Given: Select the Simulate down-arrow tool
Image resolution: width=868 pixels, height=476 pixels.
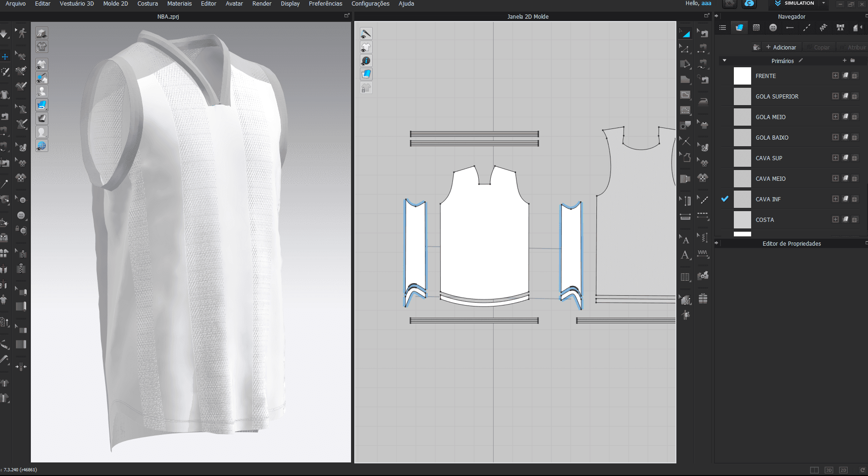Looking at the screenshot, I should click(4, 34).
